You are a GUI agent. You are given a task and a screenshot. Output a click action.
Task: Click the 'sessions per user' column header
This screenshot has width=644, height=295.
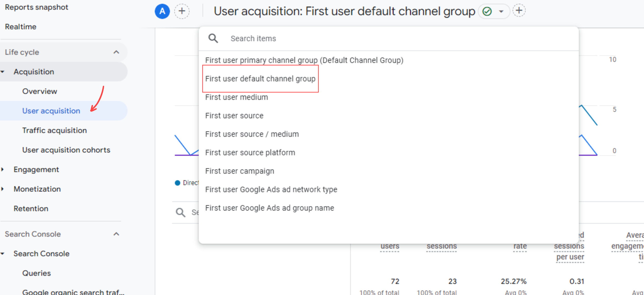click(x=569, y=251)
